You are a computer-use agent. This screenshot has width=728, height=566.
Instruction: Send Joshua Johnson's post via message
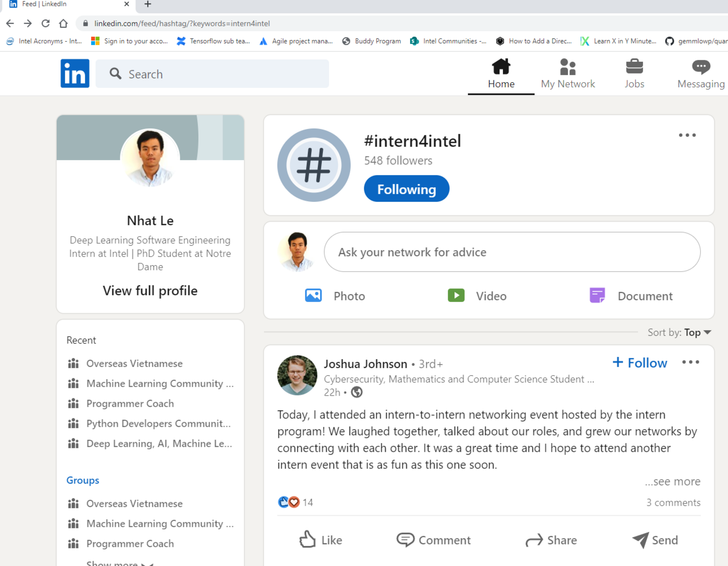click(x=655, y=540)
